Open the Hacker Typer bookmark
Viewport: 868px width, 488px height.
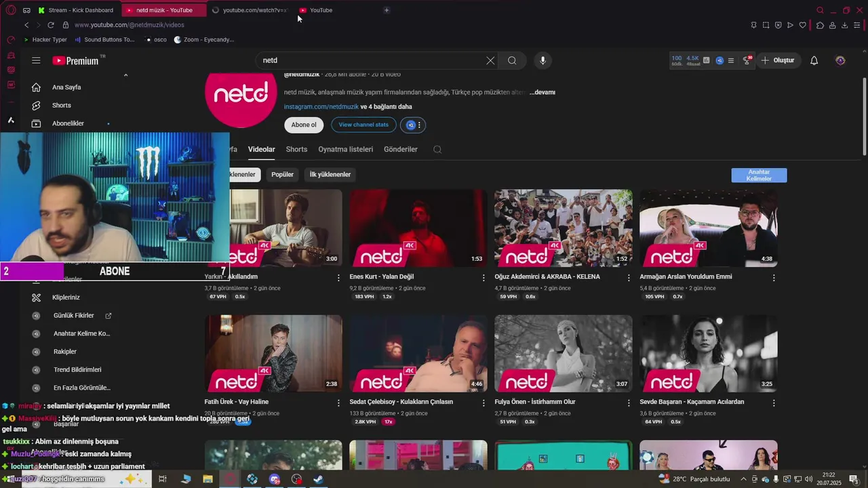pyautogui.click(x=45, y=39)
